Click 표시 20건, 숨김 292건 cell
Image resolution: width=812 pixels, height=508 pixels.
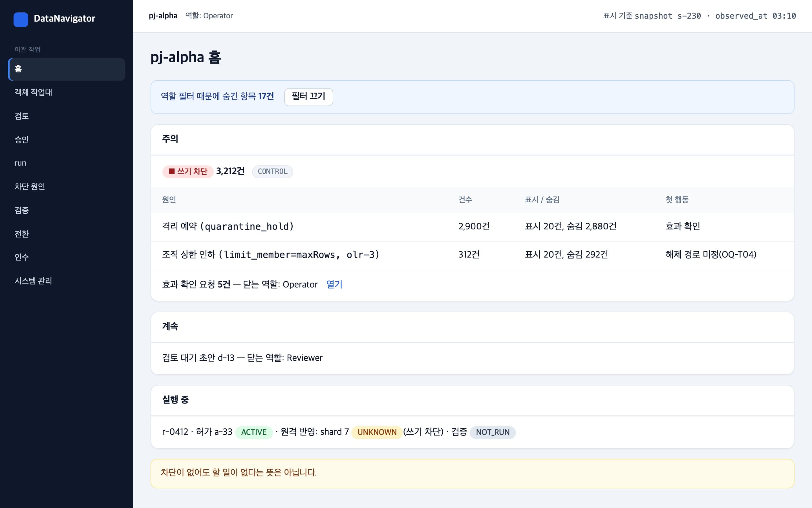coord(566,255)
